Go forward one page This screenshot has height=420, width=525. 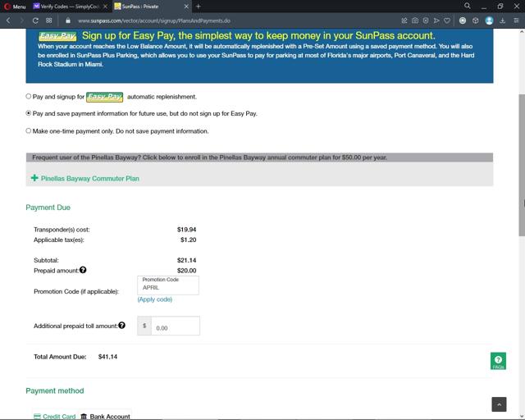(x=22, y=21)
